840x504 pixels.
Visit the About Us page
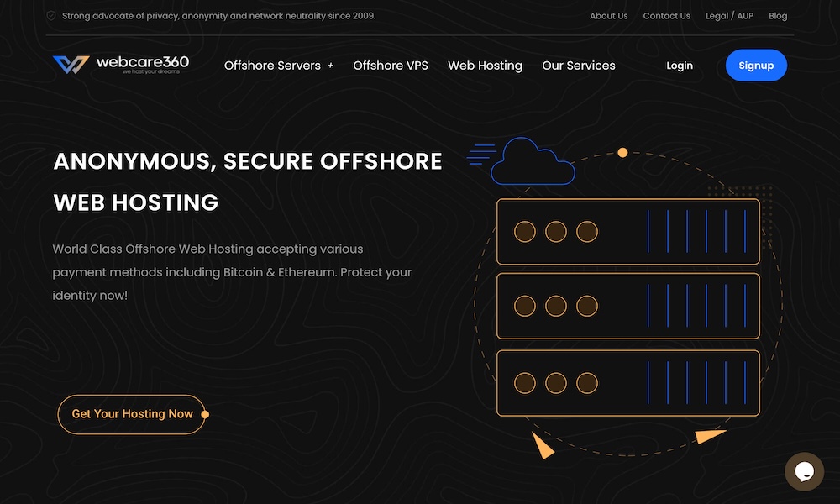point(608,16)
